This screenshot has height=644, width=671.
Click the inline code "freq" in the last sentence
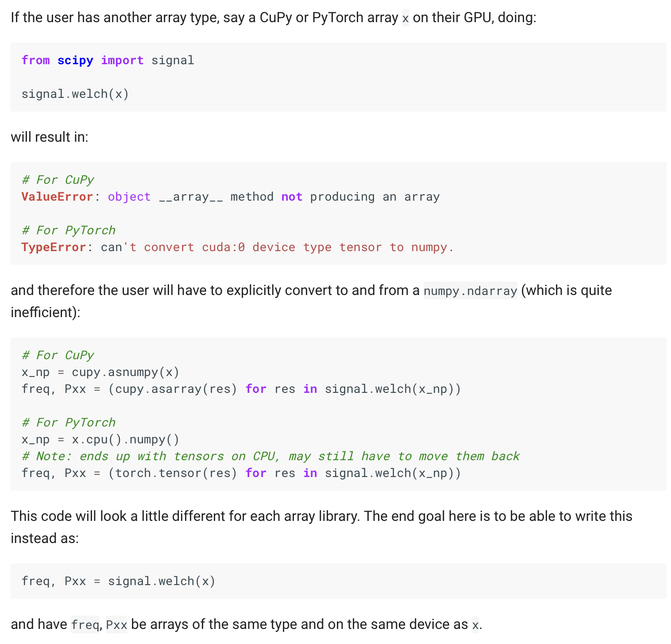coord(85,625)
